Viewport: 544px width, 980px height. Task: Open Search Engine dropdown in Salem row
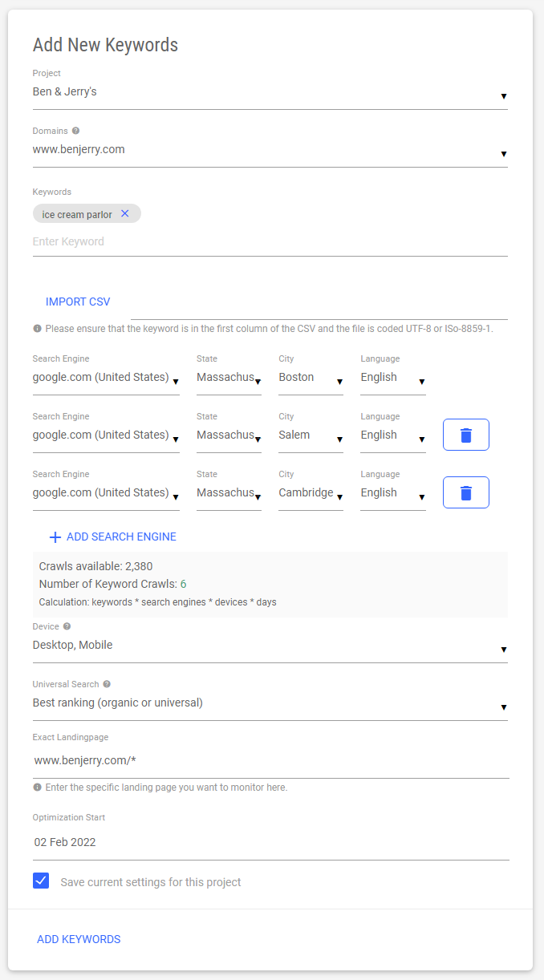(106, 436)
